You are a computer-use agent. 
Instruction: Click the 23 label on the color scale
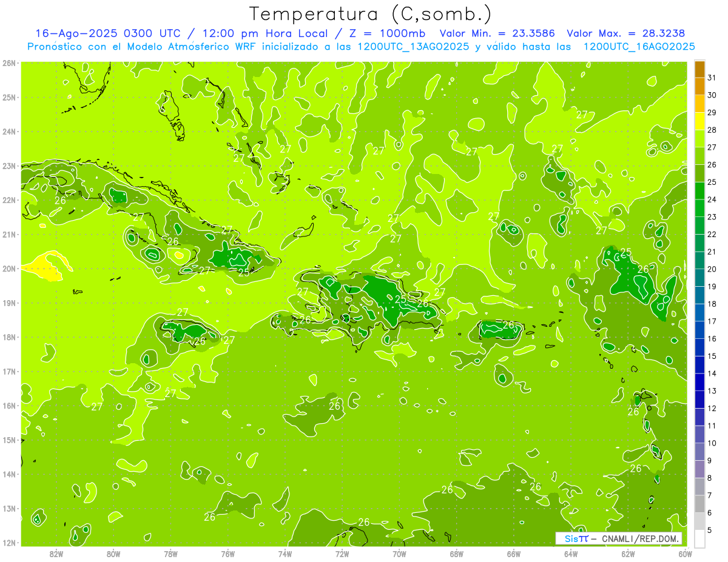click(x=712, y=217)
